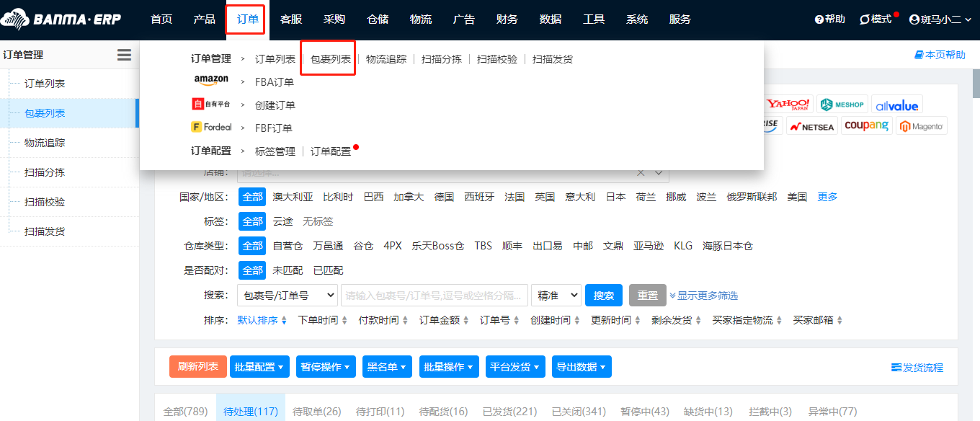The height and width of the screenshot is (421, 980).
Task: Switch to the 已发货(221) tab
Action: point(509,412)
